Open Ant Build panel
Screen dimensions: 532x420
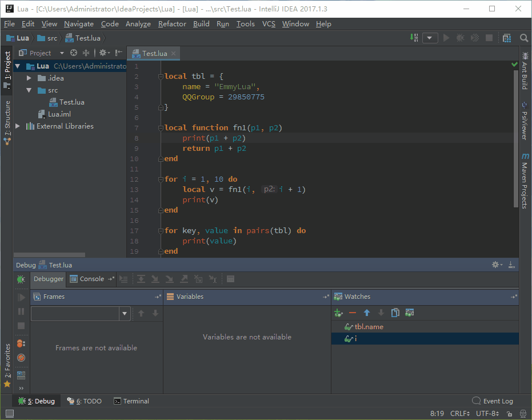click(525, 73)
